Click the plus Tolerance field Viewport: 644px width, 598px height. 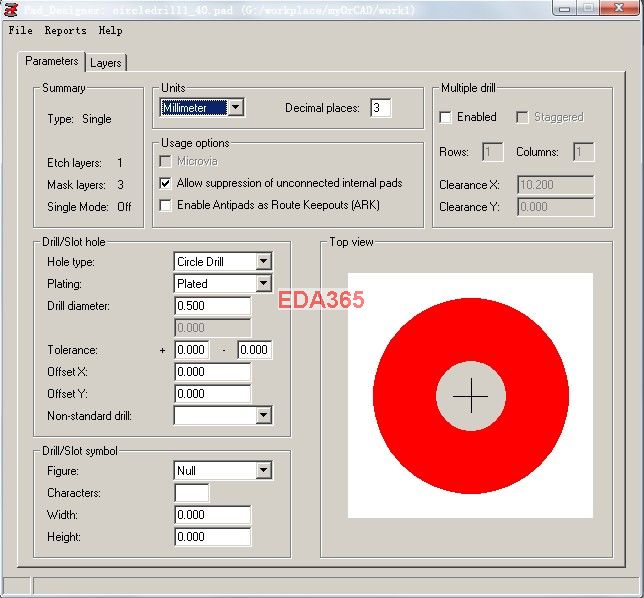[x=192, y=350]
